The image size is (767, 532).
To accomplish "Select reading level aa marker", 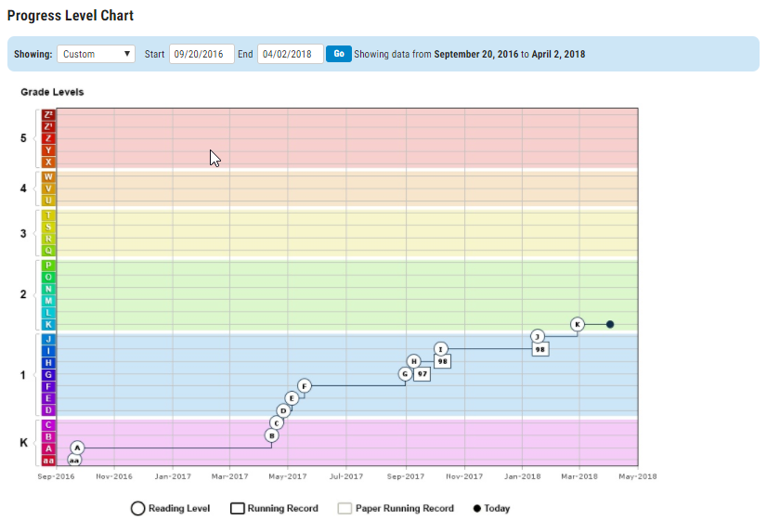I will pos(74,460).
